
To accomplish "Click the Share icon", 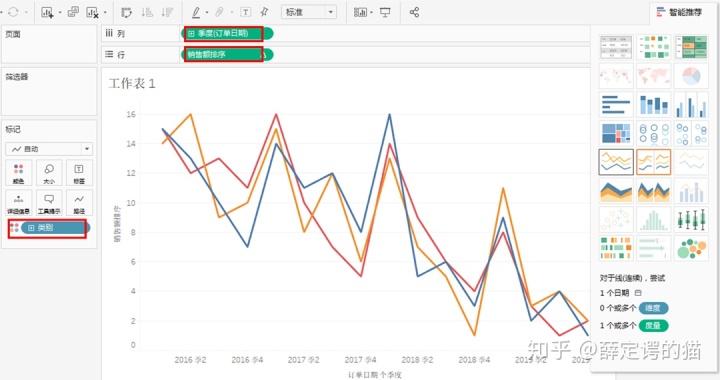I will coord(414,12).
